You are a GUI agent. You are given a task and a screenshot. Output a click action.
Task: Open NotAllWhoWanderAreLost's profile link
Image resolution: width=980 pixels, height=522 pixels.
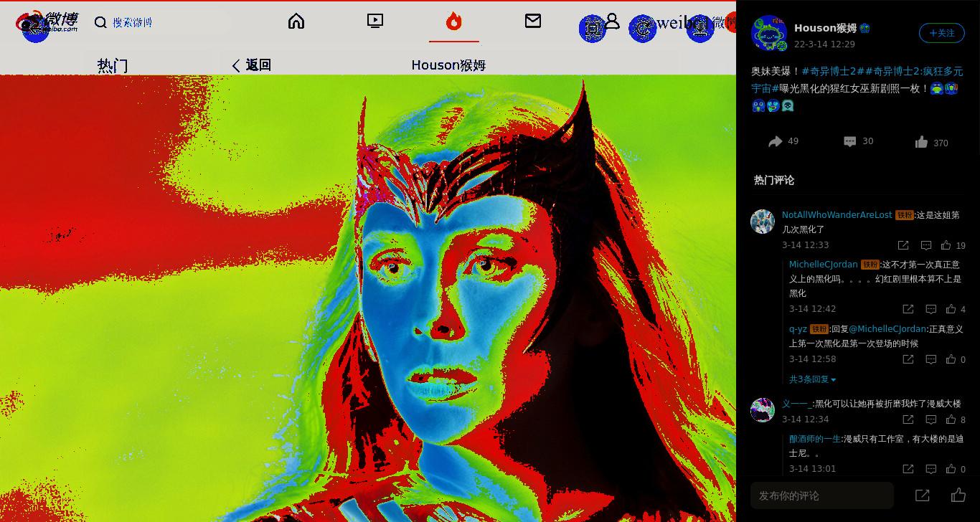click(837, 215)
